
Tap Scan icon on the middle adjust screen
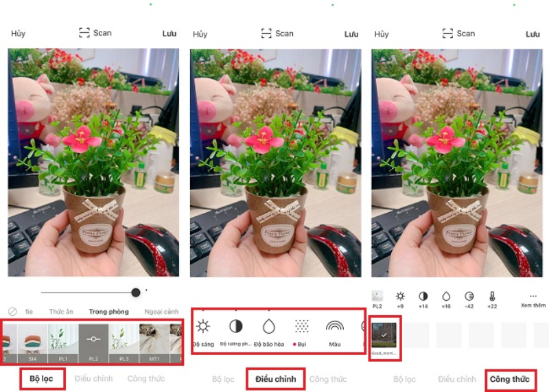(x=266, y=34)
